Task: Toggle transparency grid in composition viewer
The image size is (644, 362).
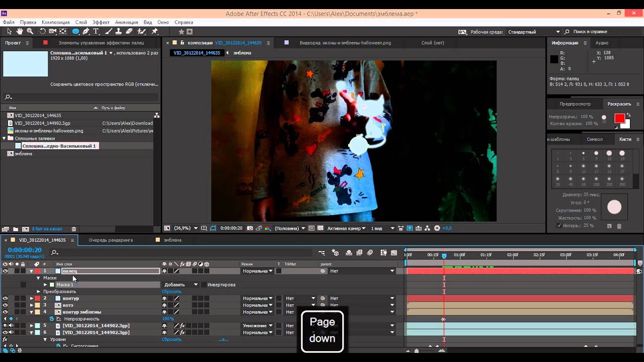Action: click(320, 228)
